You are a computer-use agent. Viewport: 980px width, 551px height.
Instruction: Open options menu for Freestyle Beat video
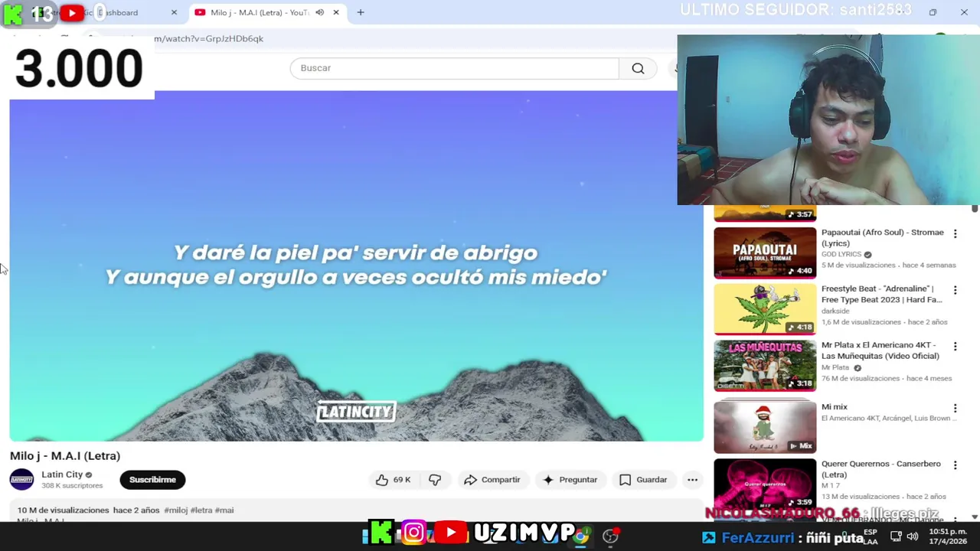(955, 290)
